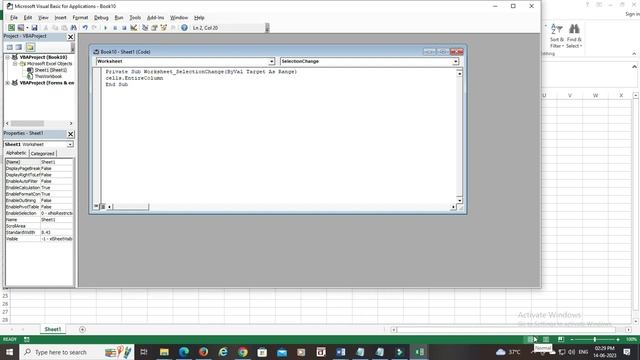Screen dimensions: 640x360
Task: Switch to the Alphabetic properties tab
Action: click(16, 153)
